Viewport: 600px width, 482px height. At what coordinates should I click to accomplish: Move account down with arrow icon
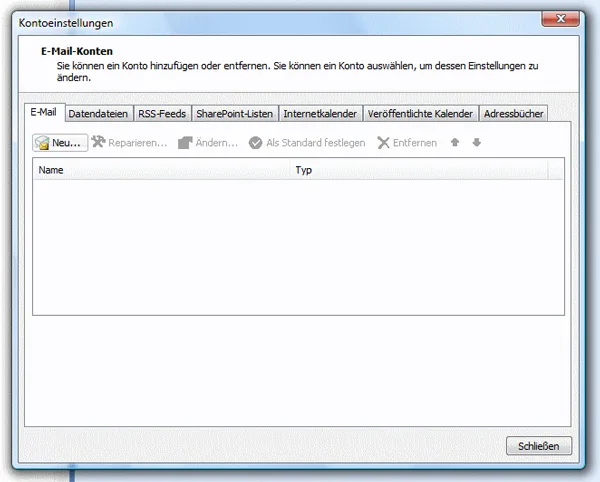476,142
